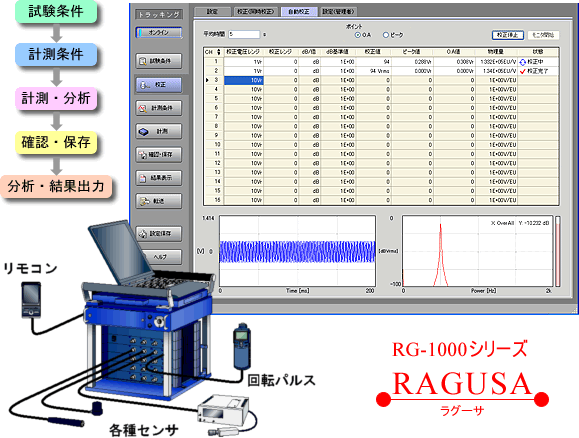This screenshot has width=579, height=438.
Task: Click the CH column sort arrows
Action: point(218,52)
